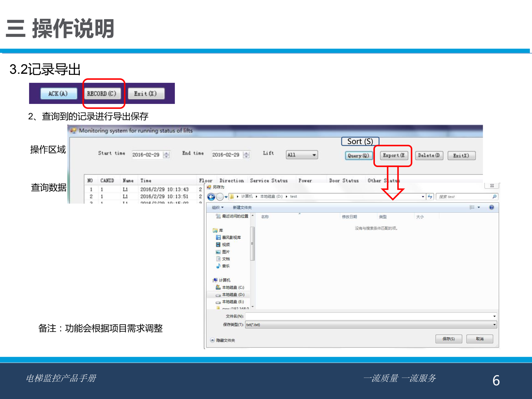Image resolution: width=532 pixels, height=399 pixels.
Task: Select 计算机 node in navigation pane
Action: tap(221, 280)
